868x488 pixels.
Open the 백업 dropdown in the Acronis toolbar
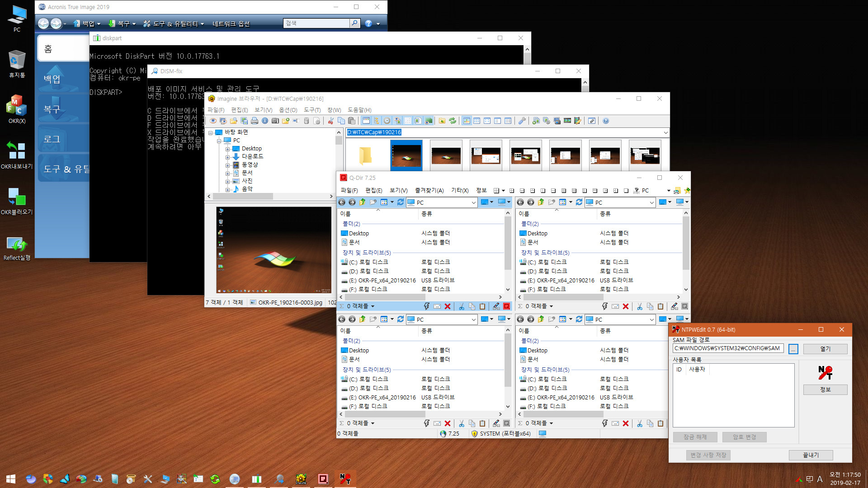click(x=87, y=23)
